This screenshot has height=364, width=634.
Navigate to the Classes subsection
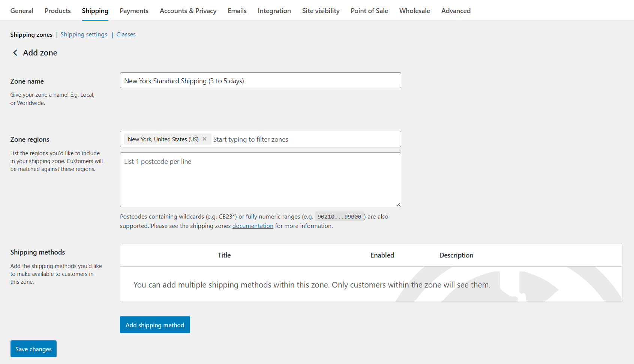click(126, 34)
